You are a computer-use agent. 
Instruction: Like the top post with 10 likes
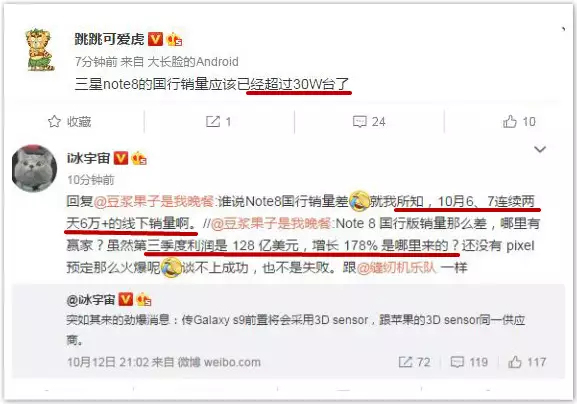tap(510, 121)
